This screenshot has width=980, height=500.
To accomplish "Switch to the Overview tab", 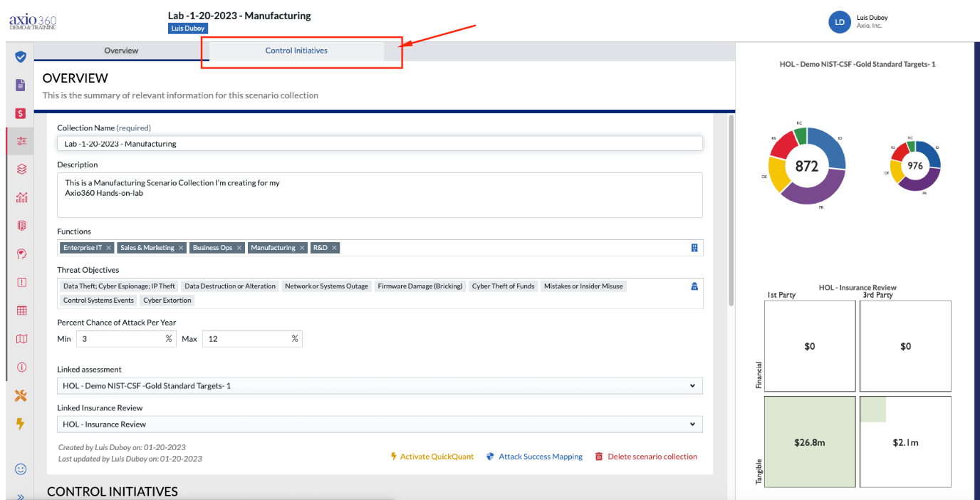I will (x=121, y=51).
